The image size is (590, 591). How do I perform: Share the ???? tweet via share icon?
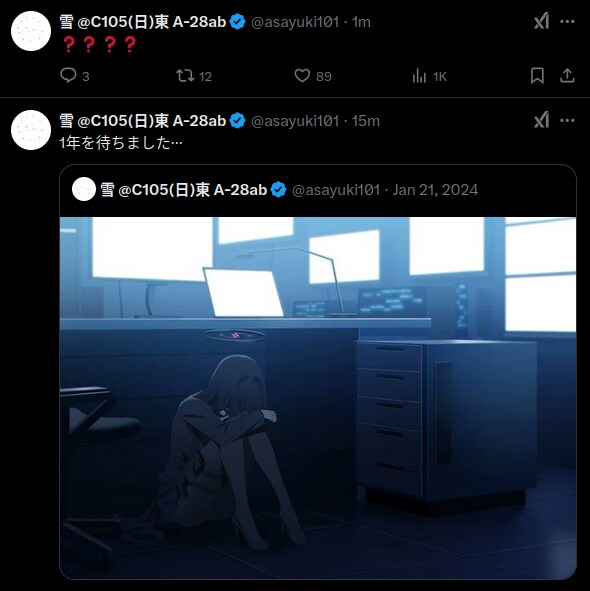(567, 76)
